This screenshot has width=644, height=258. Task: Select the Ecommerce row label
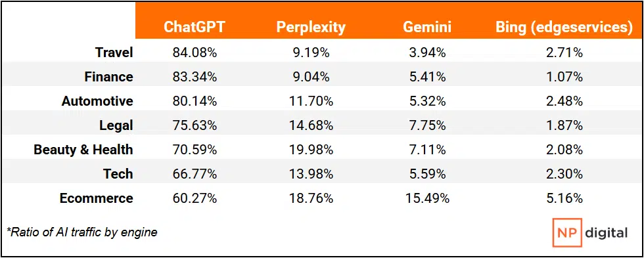click(97, 198)
